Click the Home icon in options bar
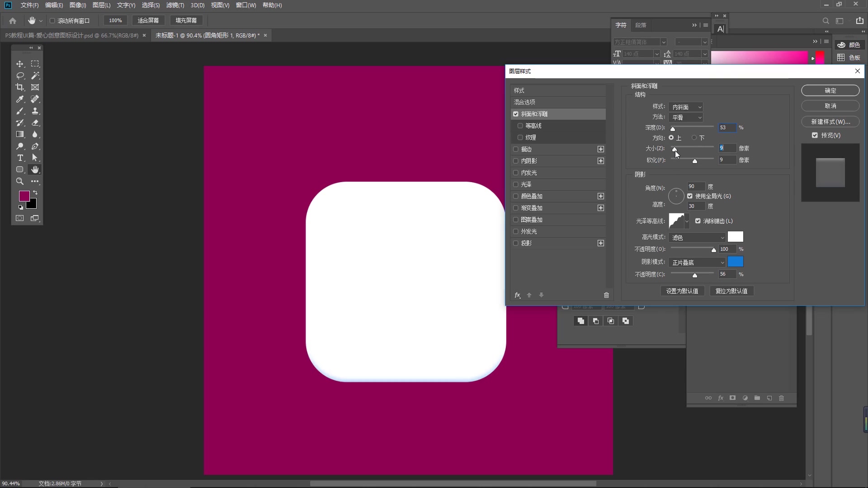868x488 pixels. [x=13, y=21]
